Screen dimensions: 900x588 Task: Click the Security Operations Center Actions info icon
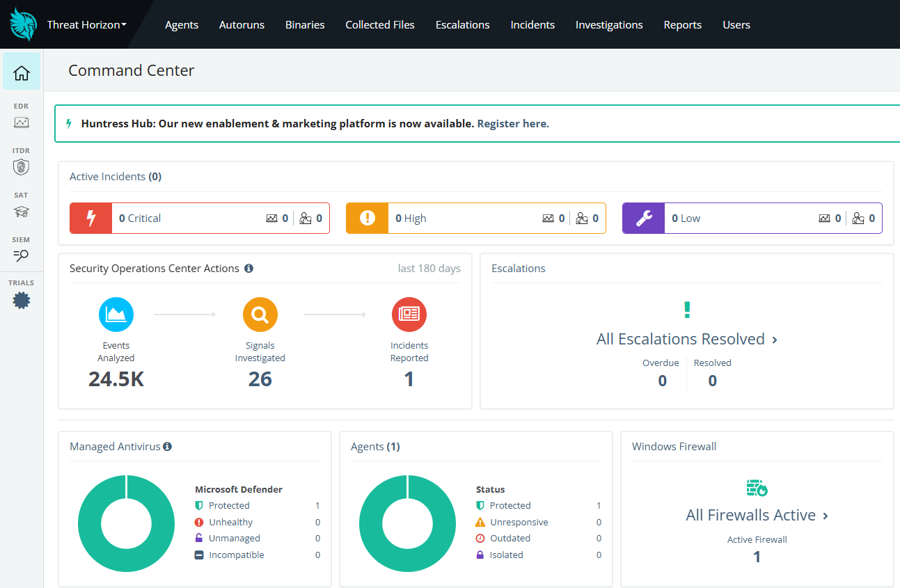(x=248, y=269)
